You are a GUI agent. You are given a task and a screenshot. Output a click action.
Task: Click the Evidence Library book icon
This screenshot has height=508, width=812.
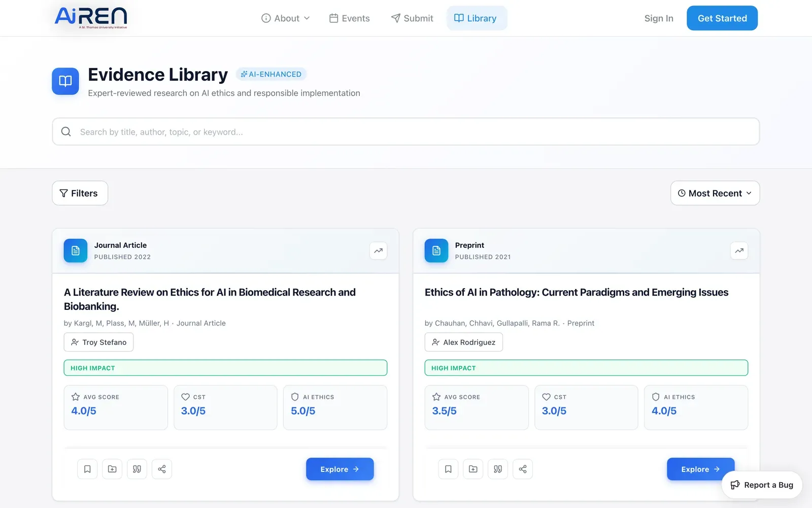(x=65, y=81)
